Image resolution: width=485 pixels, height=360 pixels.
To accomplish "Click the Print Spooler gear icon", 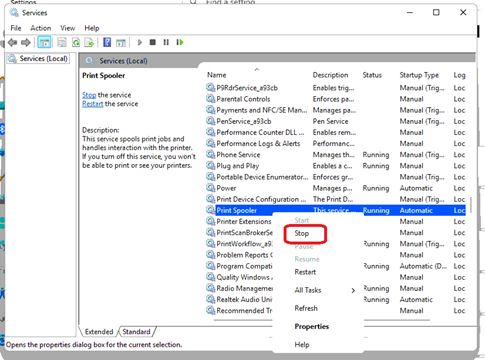I will [x=210, y=210].
